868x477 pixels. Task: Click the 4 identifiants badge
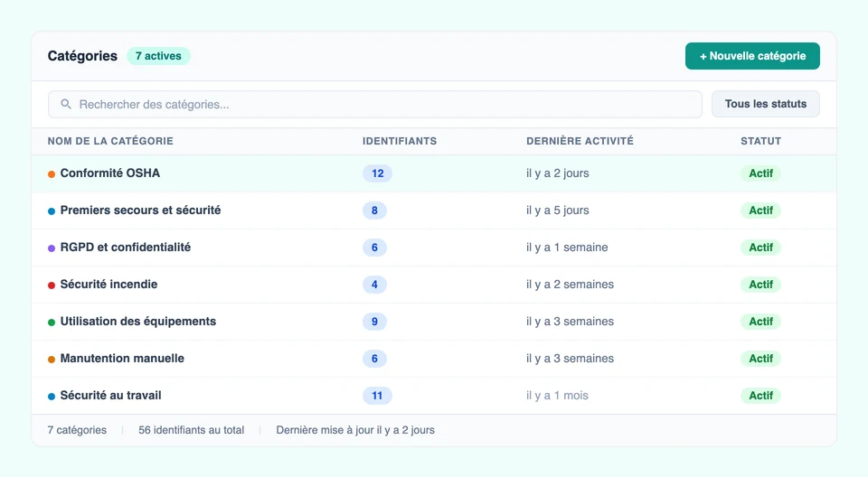(374, 285)
